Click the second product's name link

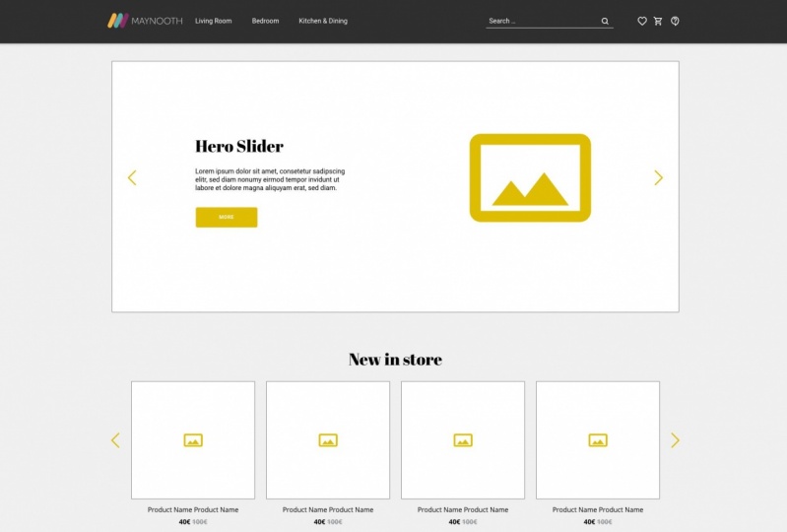328,509
